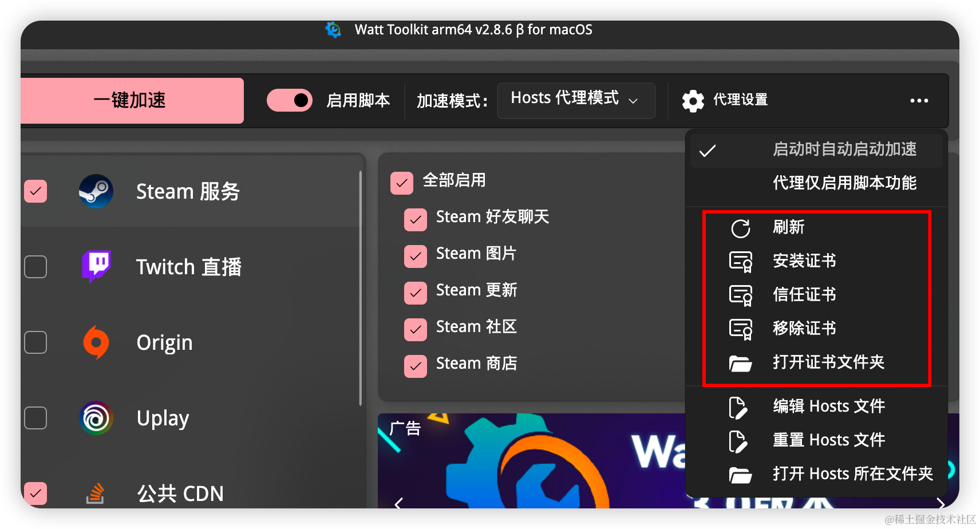Click the Steam 更新 label

pos(477,290)
